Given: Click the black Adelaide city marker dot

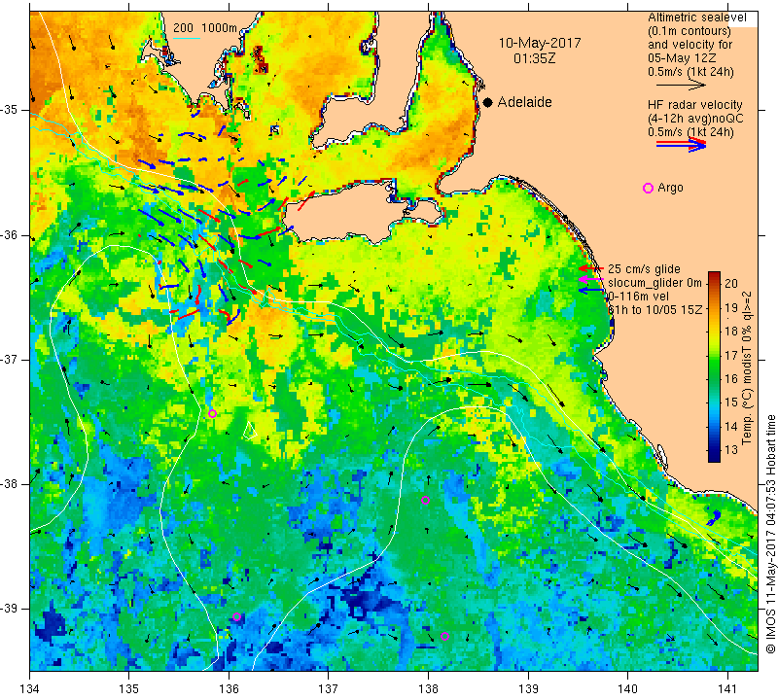Looking at the screenshot, I should (488, 102).
